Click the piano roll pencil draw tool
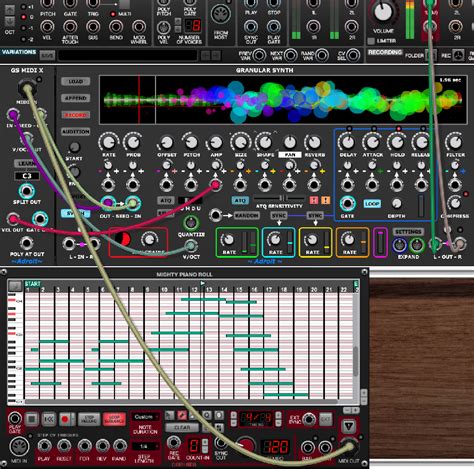 point(182,415)
